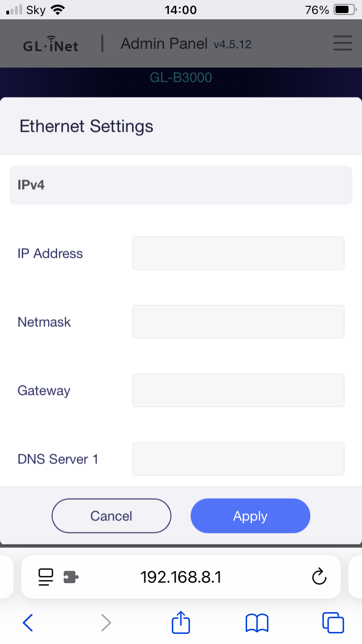Image resolution: width=362 pixels, height=644 pixels.
Task: Click the GL·iNet logo
Action: click(50, 45)
